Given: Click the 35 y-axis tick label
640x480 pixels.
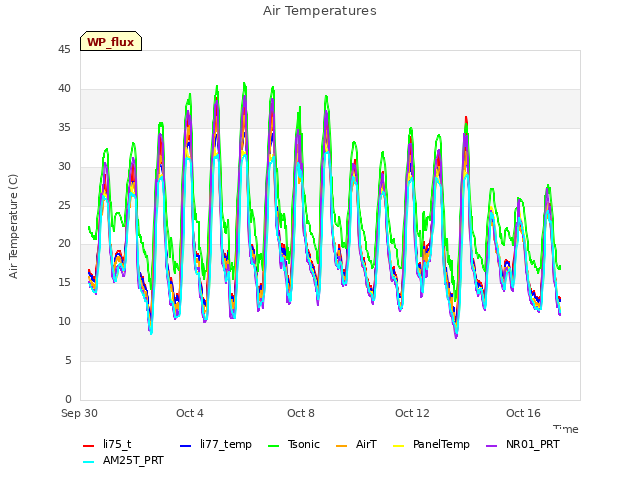Looking at the screenshot, I should (64, 127).
